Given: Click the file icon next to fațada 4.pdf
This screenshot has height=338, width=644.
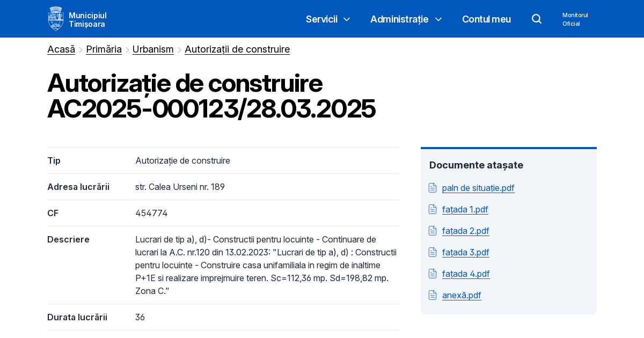Looking at the screenshot, I should coord(433,274).
